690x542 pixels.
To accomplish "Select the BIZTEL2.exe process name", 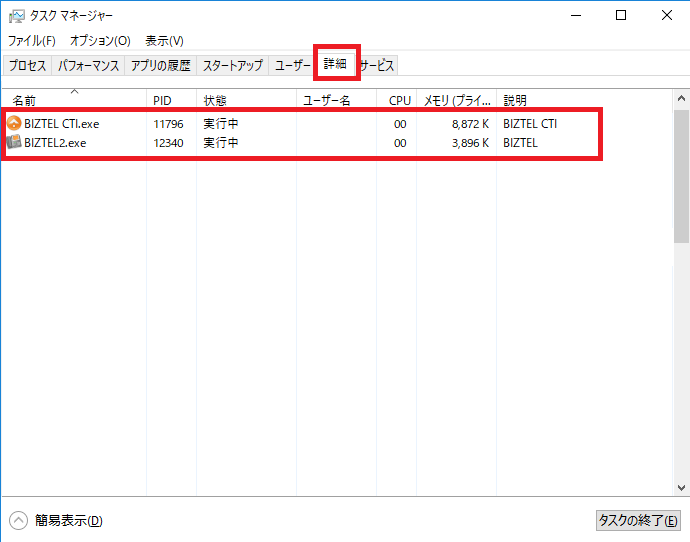I will point(55,143).
